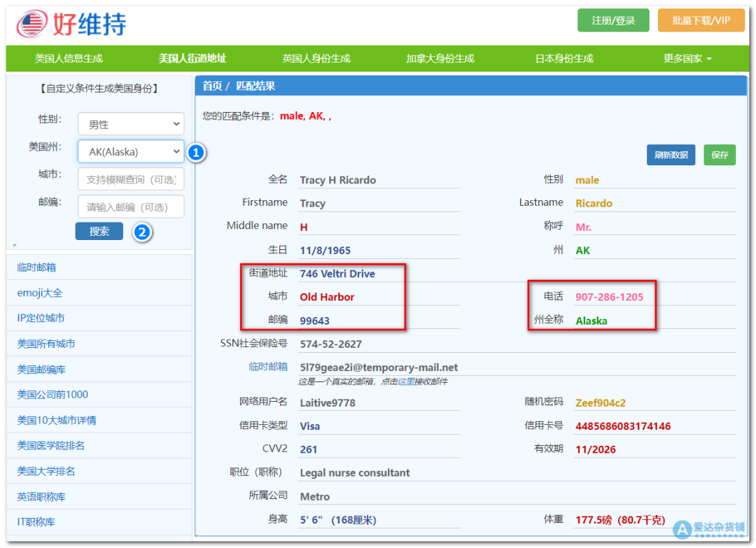This screenshot has width=756, height=548.
Task: Focus the 城市 city input field
Action: click(131, 179)
